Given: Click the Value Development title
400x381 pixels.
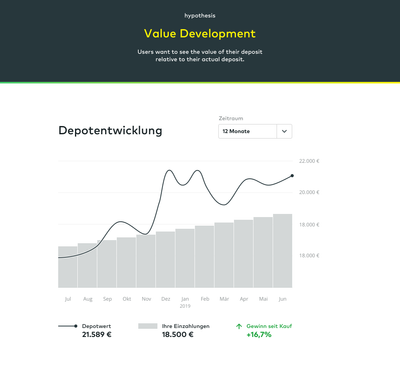Looking at the screenshot, I should [200, 34].
